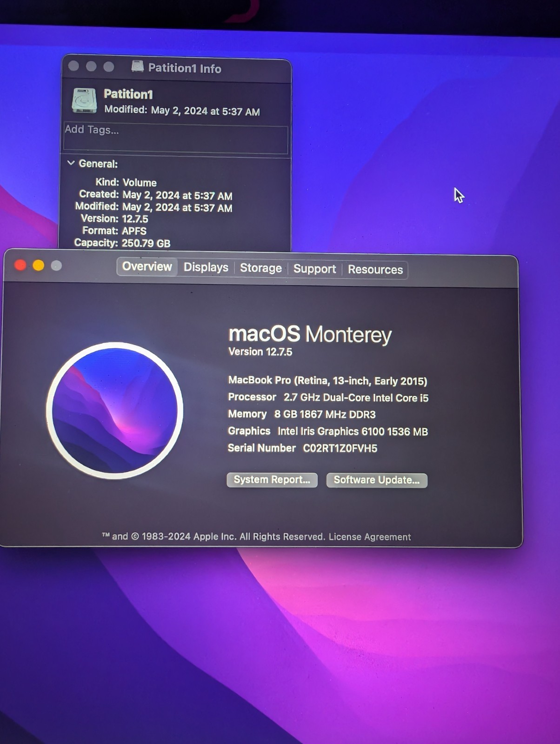Switch to the Overview tab
This screenshot has width=560, height=744.
[147, 266]
